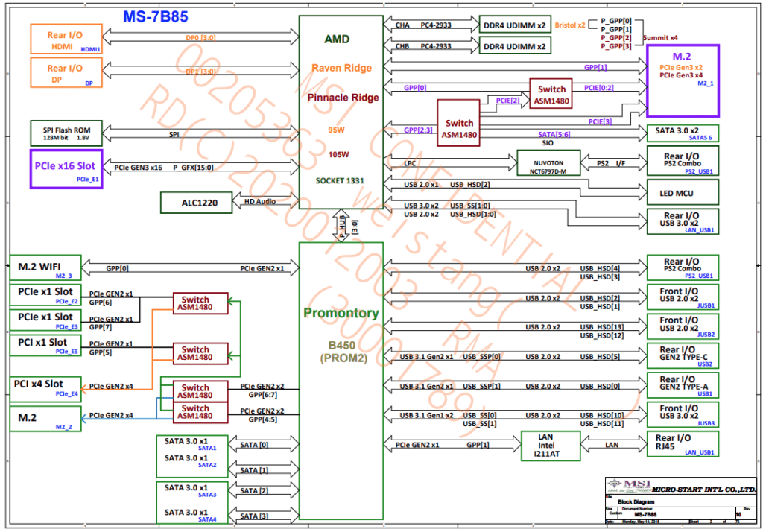763x532 pixels.
Task: Select the SOCKET 1331 label
Action: [340, 180]
